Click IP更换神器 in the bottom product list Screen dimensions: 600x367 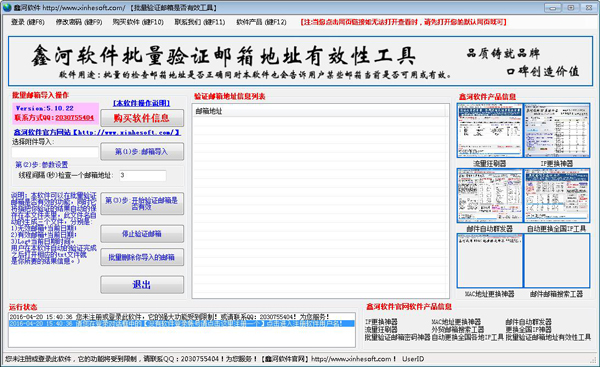coord(381,322)
